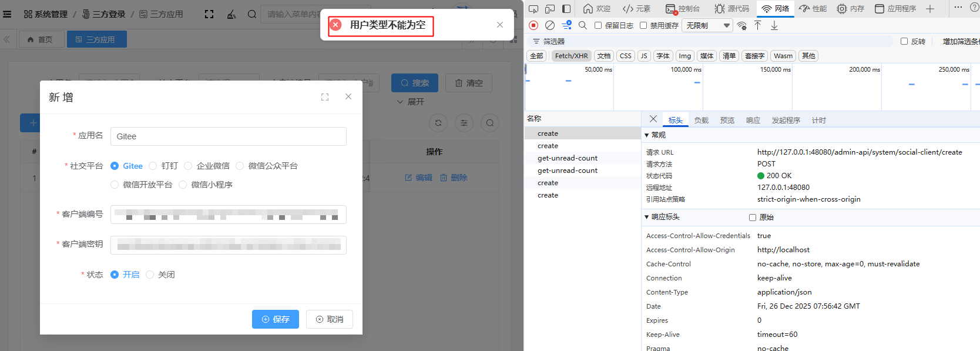This screenshot has height=351, width=980.
Task: Switch to the 响应 tab
Action: point(753,120)
